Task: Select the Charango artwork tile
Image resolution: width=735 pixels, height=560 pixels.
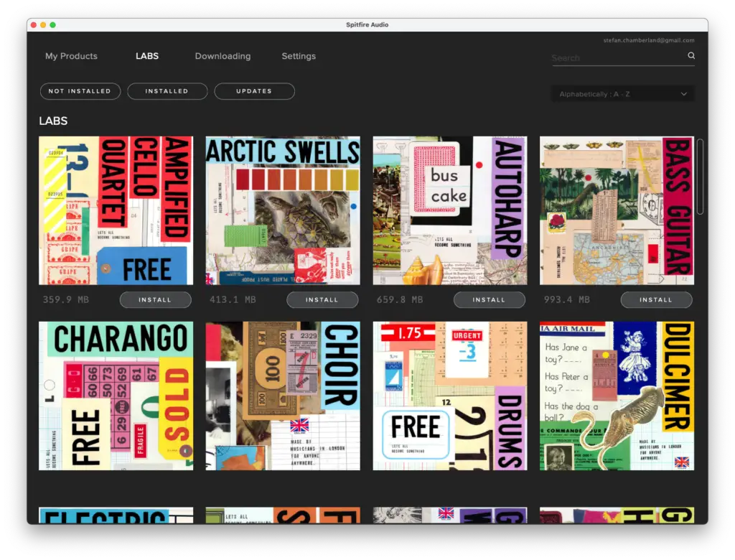Action: click(x=116, y=396)
